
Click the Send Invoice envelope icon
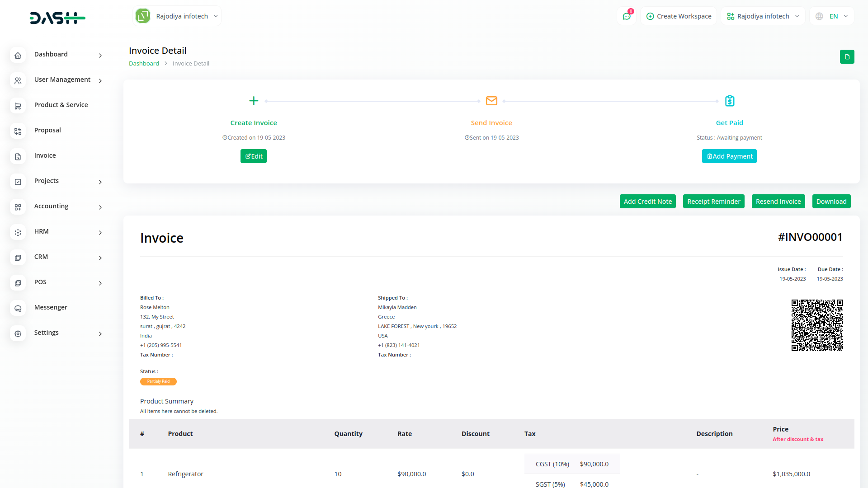tap(491, 101)
